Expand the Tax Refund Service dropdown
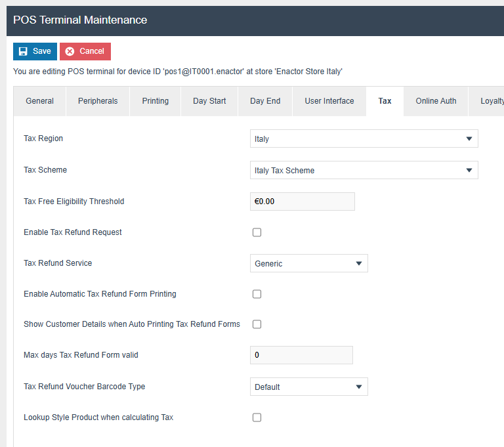This screenshot has width=504, height=447. [x=309, y=264]
